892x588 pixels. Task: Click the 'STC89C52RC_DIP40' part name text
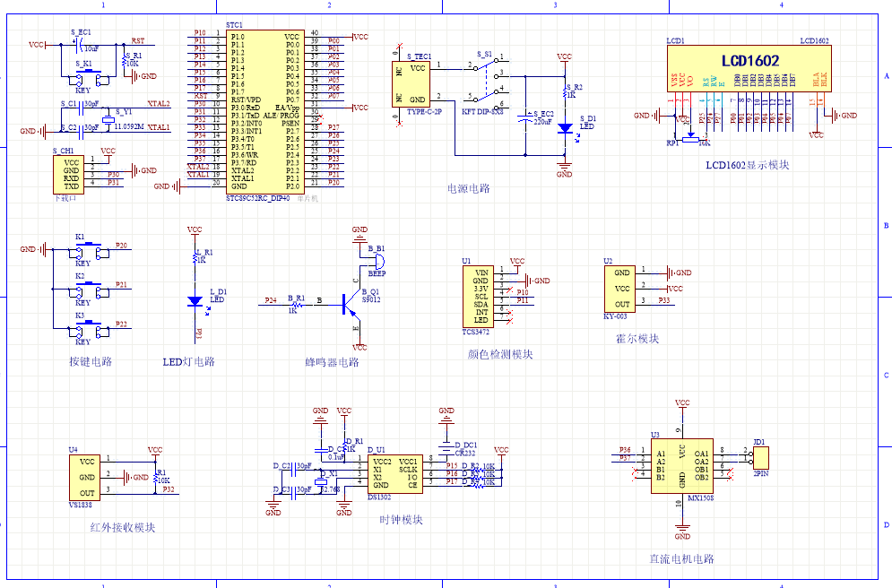(x=257, y=198)
